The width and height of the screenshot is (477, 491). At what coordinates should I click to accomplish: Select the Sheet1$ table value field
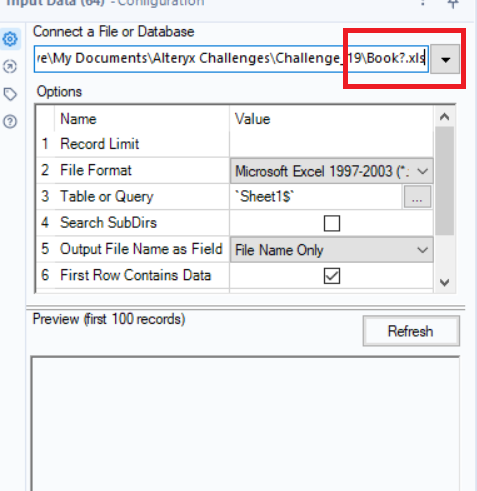coord(316,197)
